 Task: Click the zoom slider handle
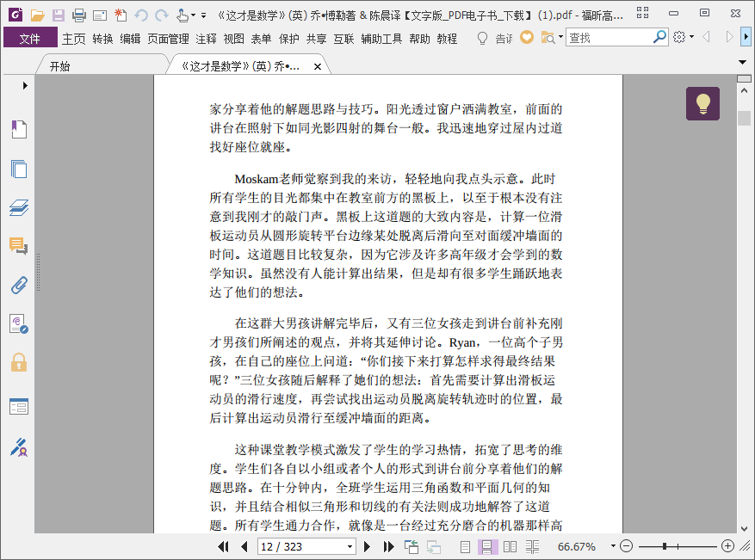(x=665, y=546)
